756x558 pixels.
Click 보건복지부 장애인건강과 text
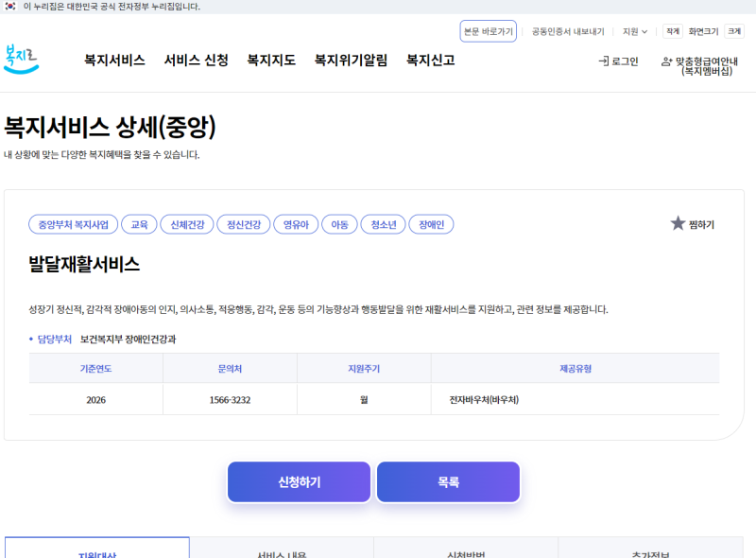129,340
